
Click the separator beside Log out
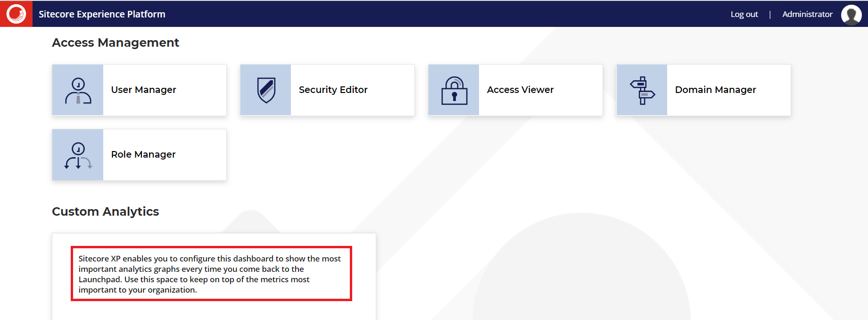(770, 14)
